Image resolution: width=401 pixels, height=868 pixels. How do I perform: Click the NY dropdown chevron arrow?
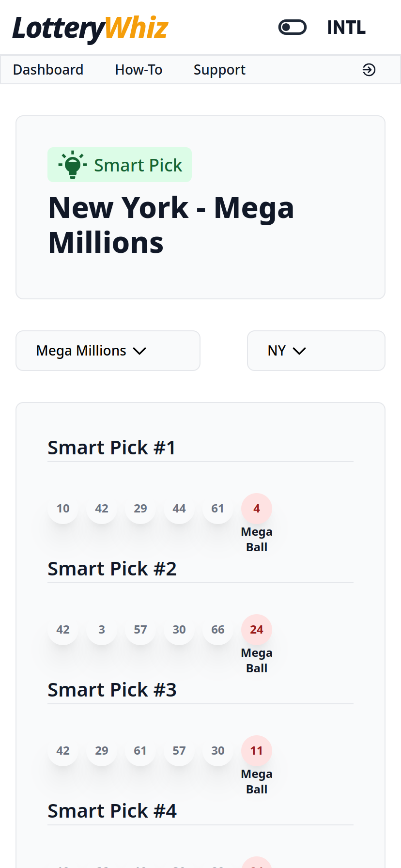300,351
